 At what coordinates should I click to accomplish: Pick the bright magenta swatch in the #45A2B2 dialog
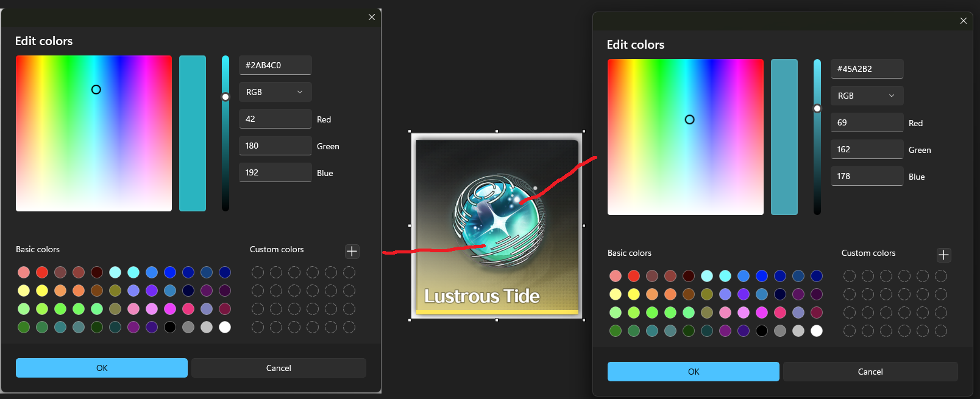click(762, 312)
